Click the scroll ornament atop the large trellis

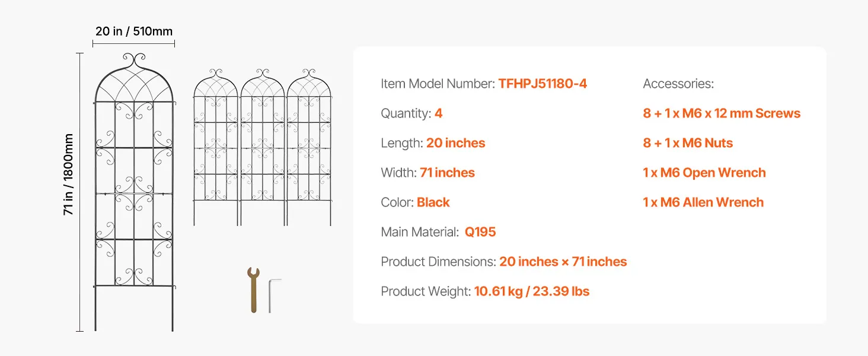pos(134,60)
